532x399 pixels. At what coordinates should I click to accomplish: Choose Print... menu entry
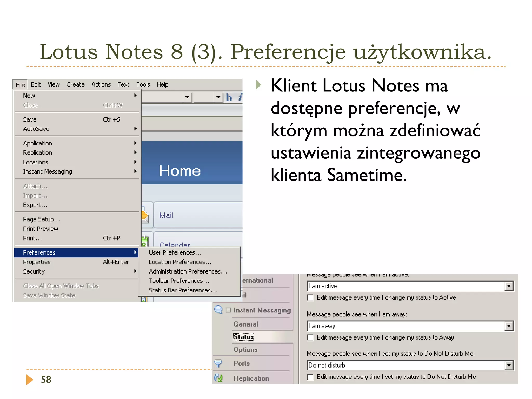tap(77, 238)
